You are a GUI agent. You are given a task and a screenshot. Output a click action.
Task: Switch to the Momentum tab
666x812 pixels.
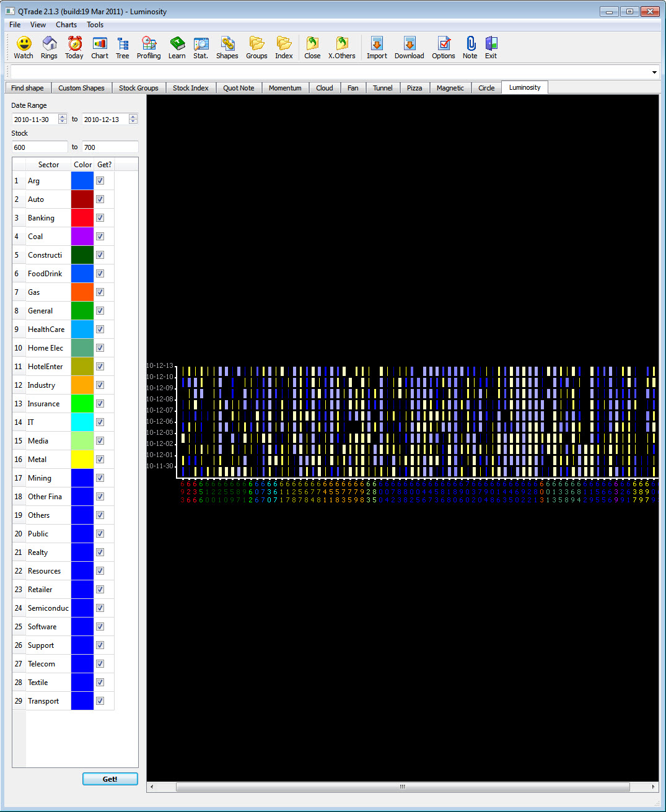click(285, 87)
